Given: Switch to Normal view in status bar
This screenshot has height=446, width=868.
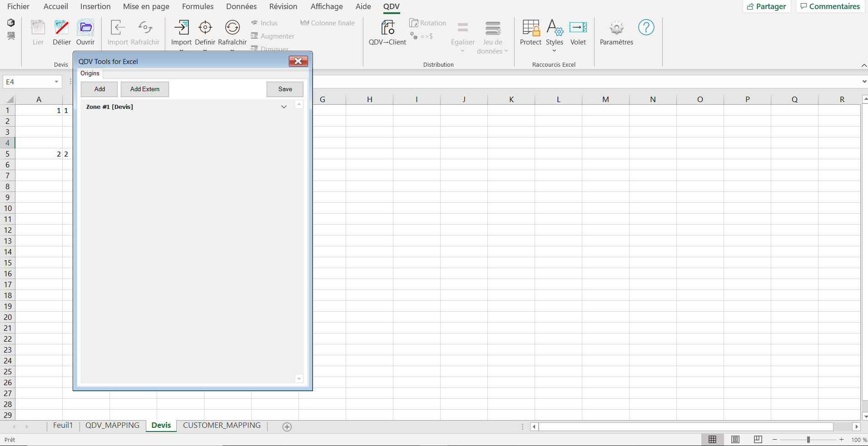Looking at the screenshot, I should (712, 439).
